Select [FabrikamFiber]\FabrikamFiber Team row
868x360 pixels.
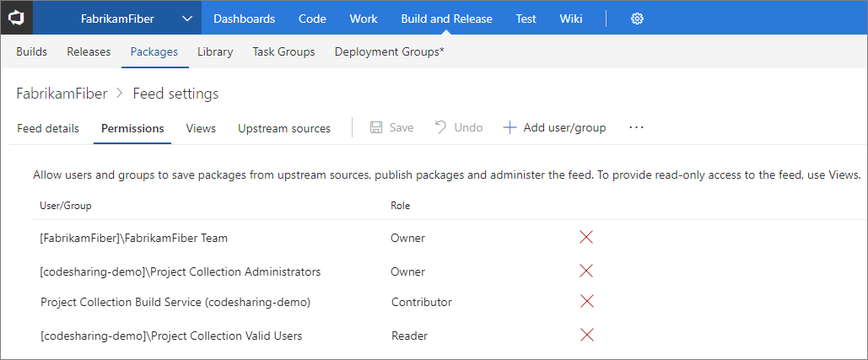pyautogui.click(x=134, y=239)
